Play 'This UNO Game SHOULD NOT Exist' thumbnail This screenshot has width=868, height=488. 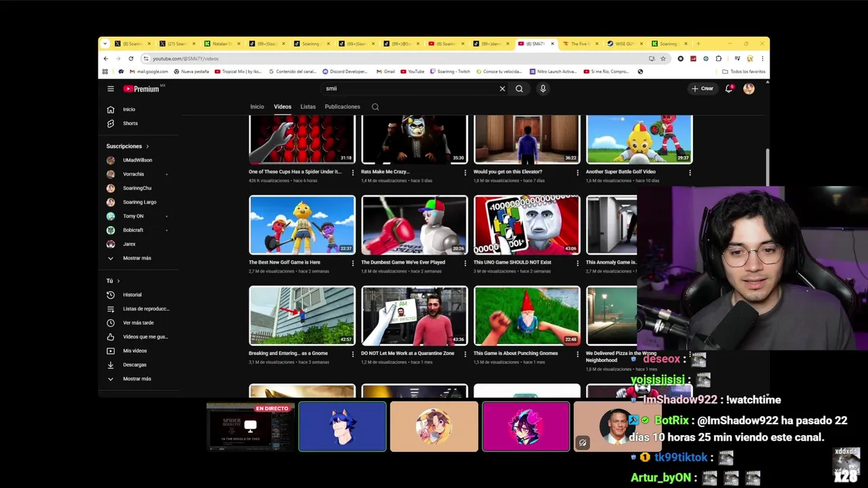(x=527, y=225)
